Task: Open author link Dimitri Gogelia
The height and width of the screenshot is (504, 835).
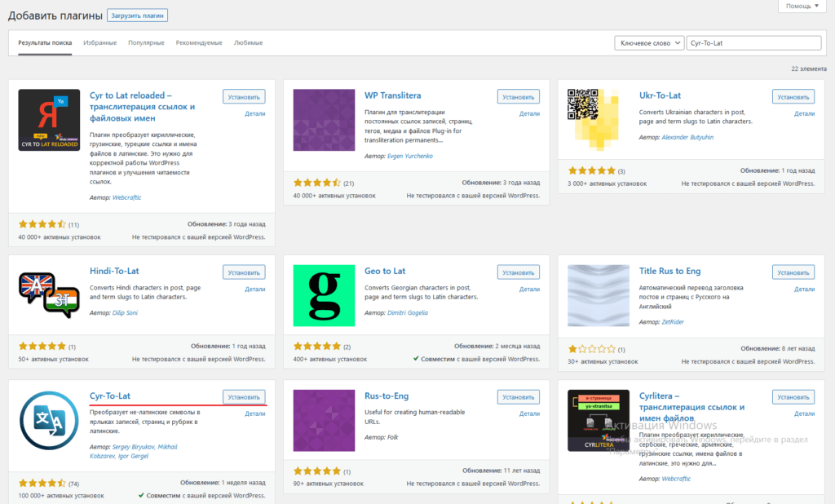Action: [408, 312]
